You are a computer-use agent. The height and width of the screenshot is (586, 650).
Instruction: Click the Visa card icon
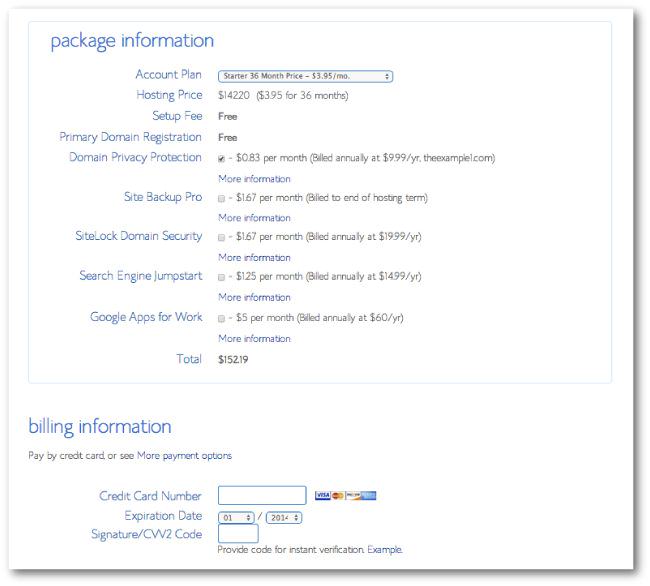[x=323, y=495]
